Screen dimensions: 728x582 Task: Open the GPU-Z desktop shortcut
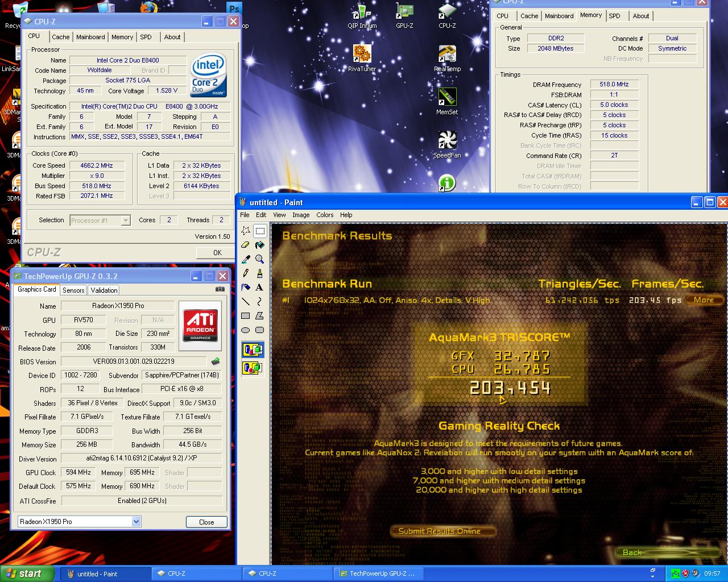coord(404,15)
